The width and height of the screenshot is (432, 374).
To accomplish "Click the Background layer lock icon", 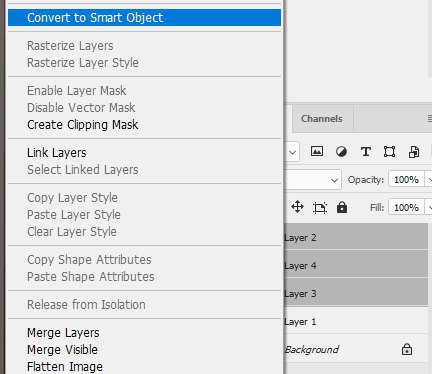I will (407, 349).
